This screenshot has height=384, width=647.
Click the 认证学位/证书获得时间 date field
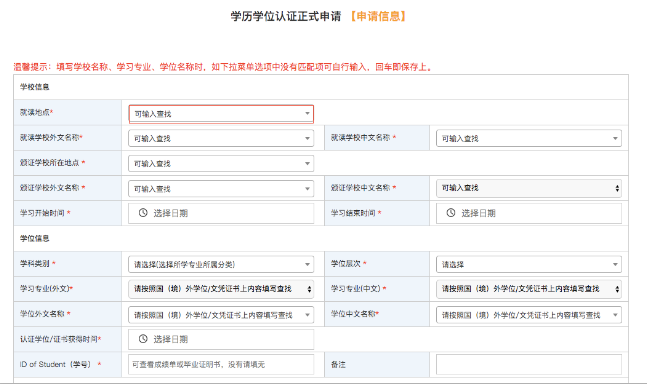coord(221,339)
